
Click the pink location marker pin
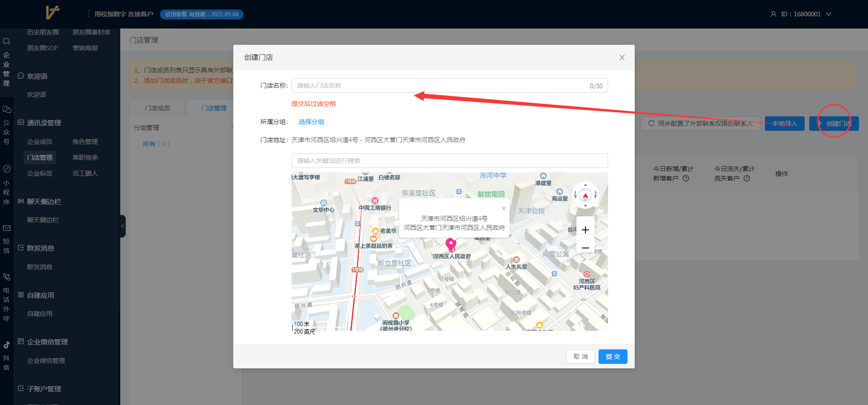451,244
